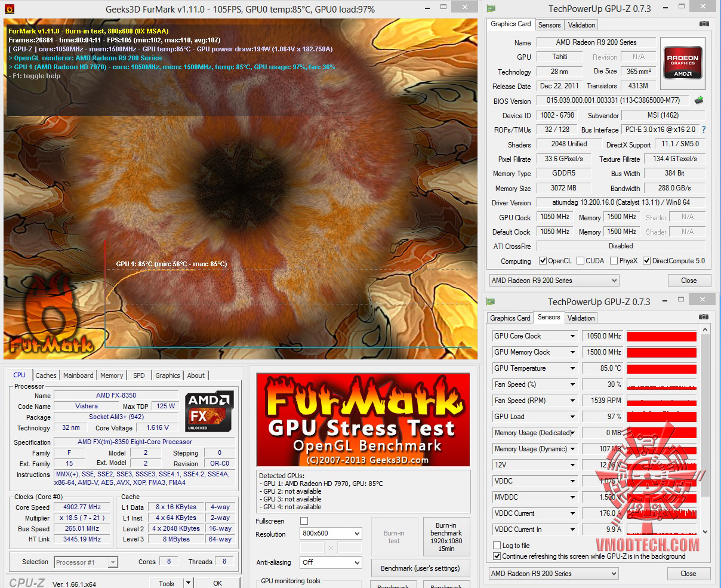721x588 pixels.
Task: Click the camera icon in the lower GPU-Z Sensors window
Action: point(704,317)
